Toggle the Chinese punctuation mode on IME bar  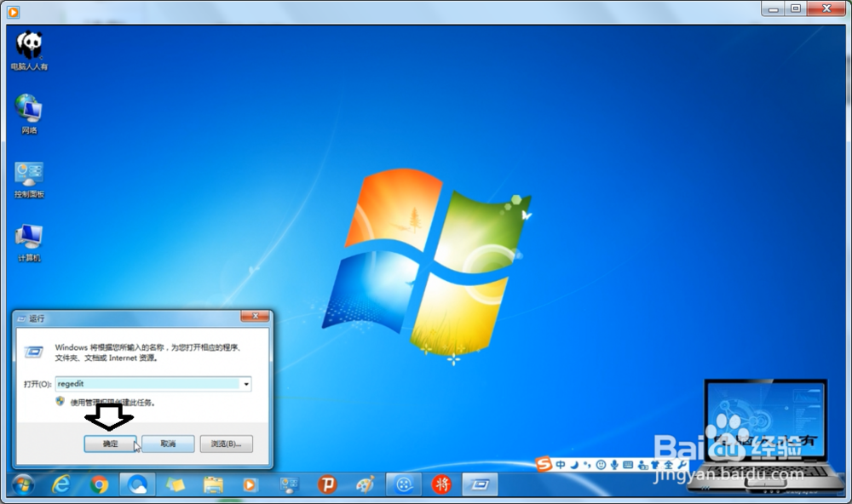pos(587,465)
